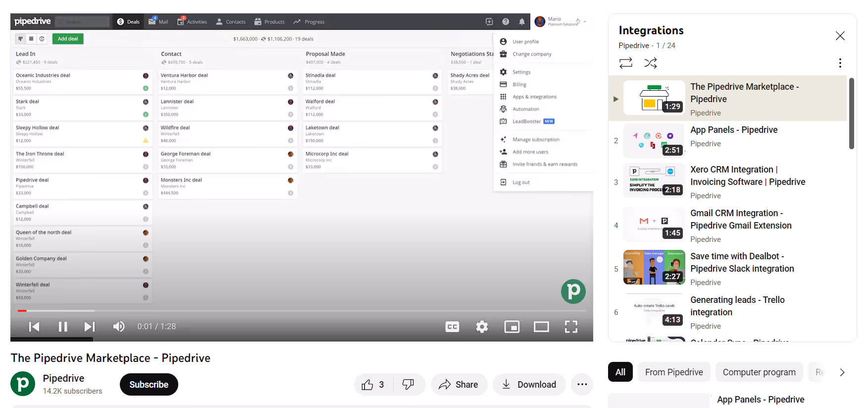This screenshot has width=868, height=408.
Task: Open Activities tab in Pipedrive video
Action: pyautogui.click(x=192, y=22)
